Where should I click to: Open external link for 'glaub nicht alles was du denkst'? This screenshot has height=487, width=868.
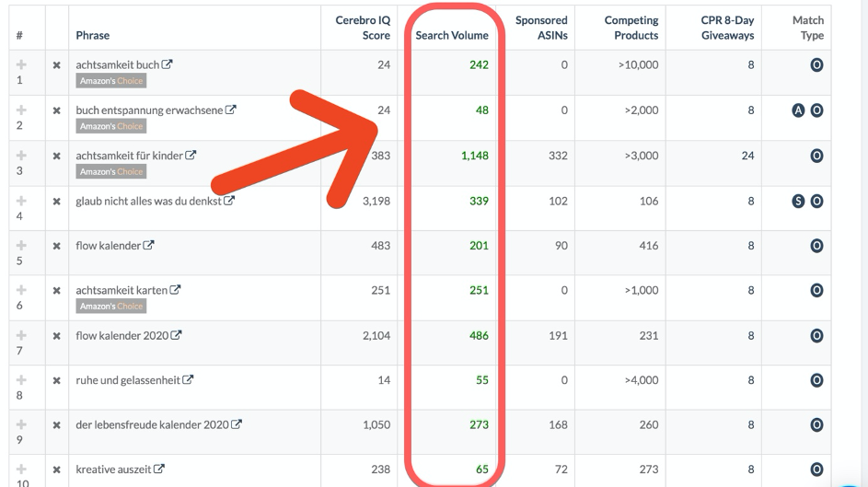pyautogui.click(x=229, y=201)
